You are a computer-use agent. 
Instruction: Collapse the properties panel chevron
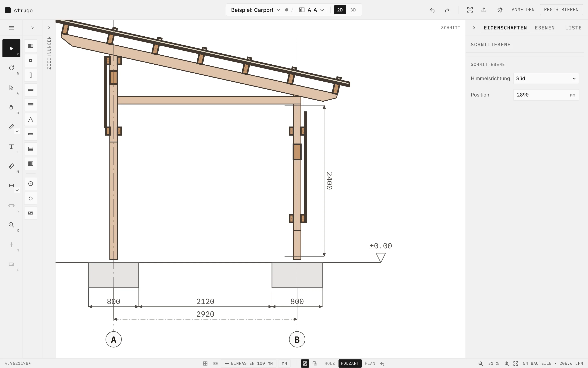point(474,28)
